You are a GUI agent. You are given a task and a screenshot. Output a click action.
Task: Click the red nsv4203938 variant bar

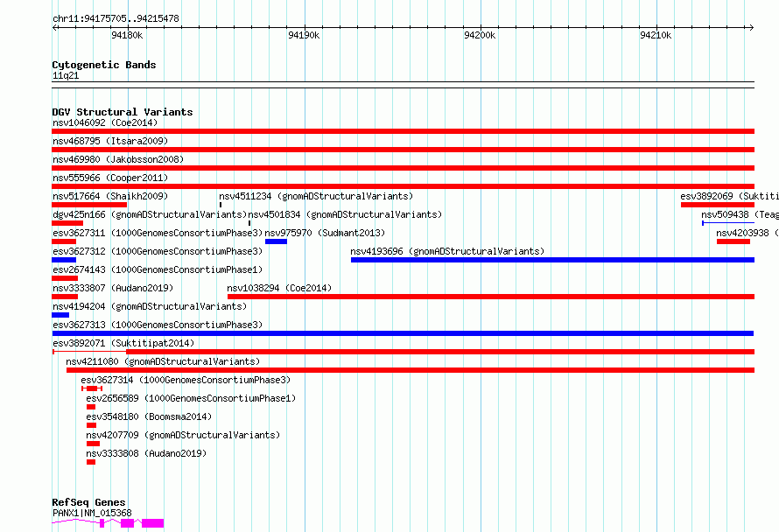(x=733, y=241)
